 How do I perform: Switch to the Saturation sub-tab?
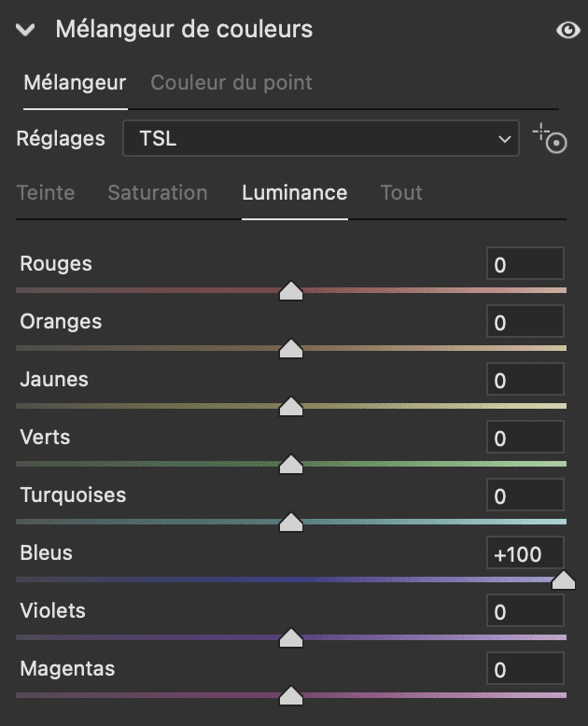(x=158, y=193)
